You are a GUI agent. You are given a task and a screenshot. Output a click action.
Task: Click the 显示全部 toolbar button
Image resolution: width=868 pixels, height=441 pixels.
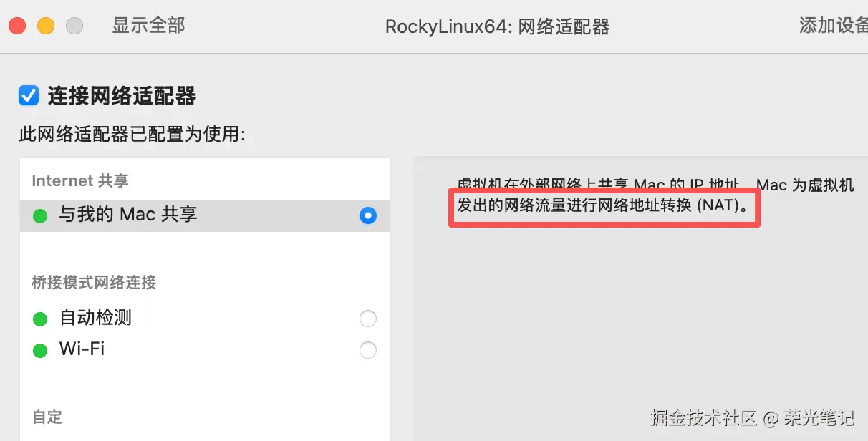tap(148, 26)
